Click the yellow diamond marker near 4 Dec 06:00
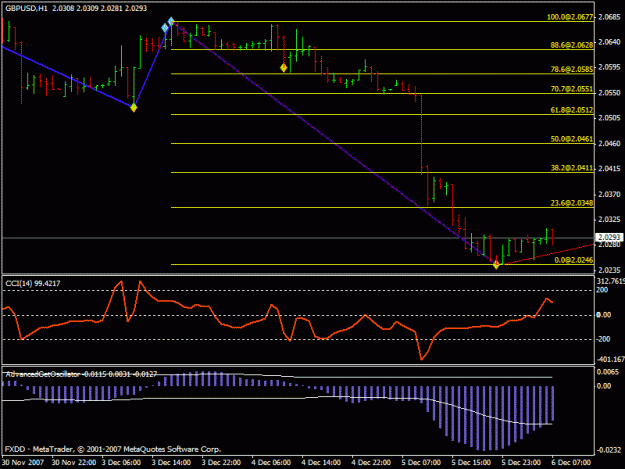 [x=283, y=68]
